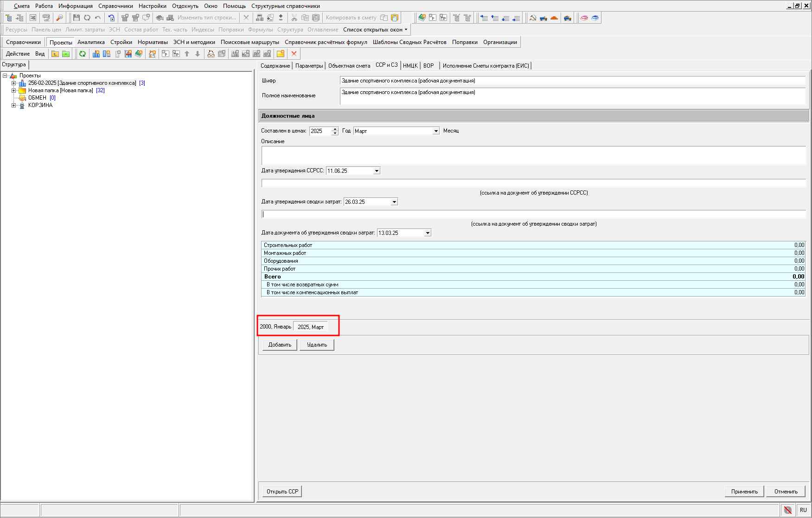This screenshot has height=518, width=812.
Task: Click the 'Должностные лица' section header
Action: (534, 116)
